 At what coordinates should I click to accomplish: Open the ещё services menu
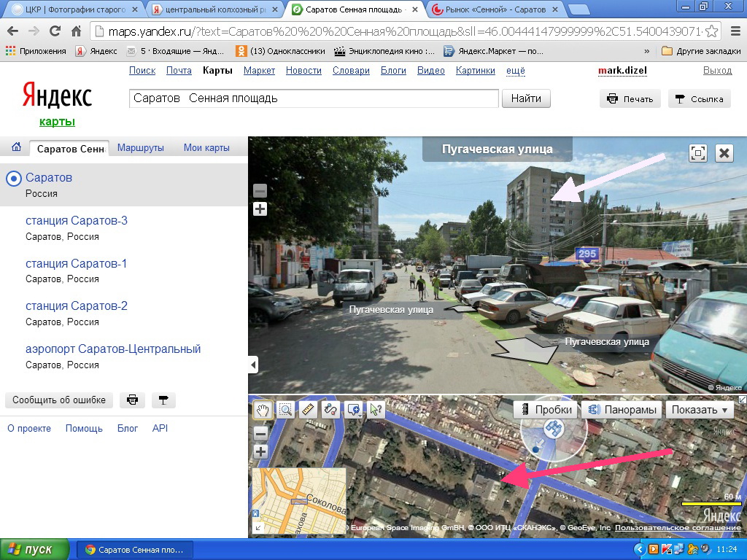(x=516, y=71)
